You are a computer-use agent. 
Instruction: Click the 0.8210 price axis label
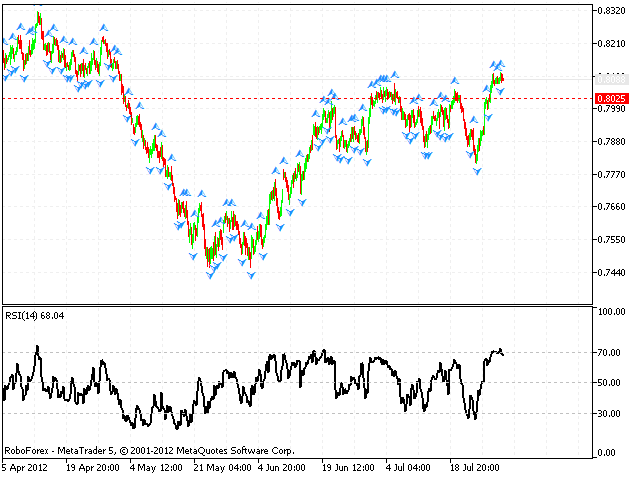point(611,44)
